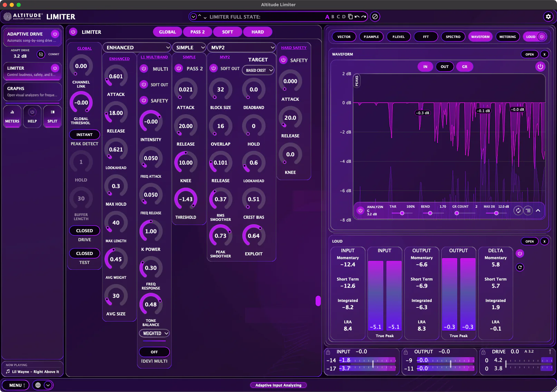557x392 pixels.
Task: Toggle the Soft Out power in the L1 Multiband column
Action: (144, 85)
